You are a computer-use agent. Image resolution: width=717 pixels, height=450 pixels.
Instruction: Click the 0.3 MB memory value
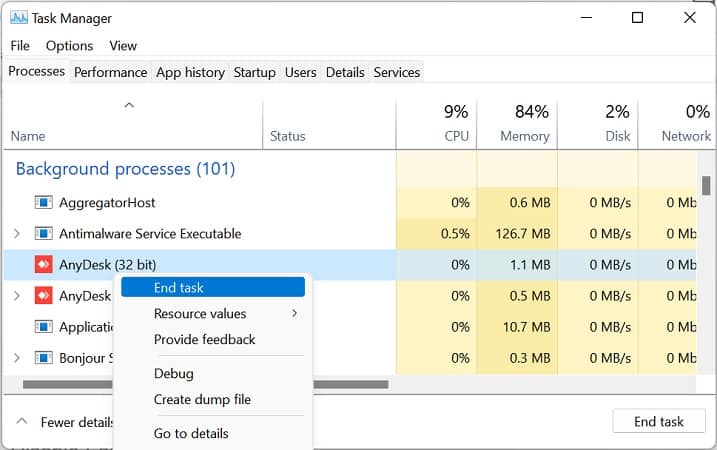[530, 358]
